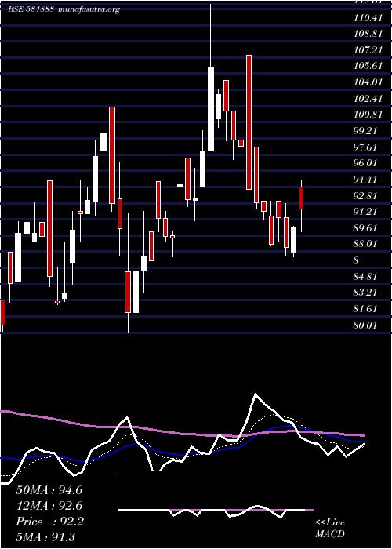
Task: Click the munafasutra.org site label
Action: pos(89,9)
